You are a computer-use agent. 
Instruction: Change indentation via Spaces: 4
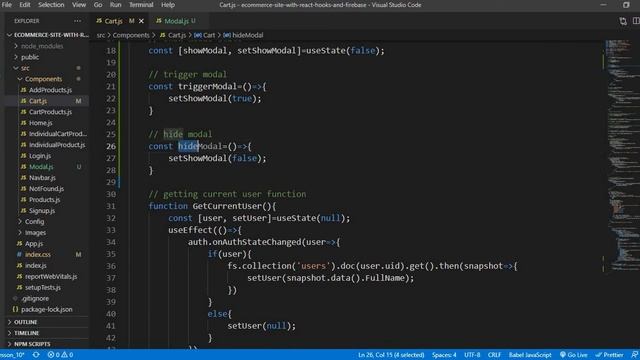coord(444,355)
